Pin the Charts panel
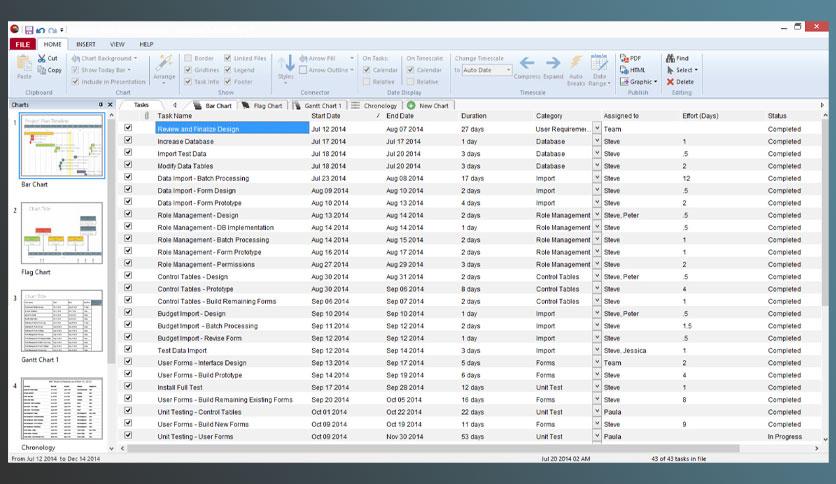The width and height of the screenshot is (836, 484). tap(100, 104)
